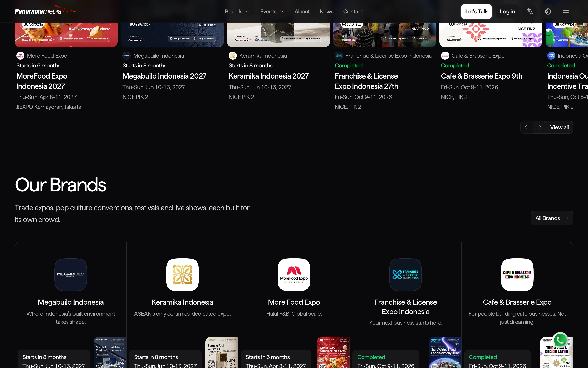Click Megabuild poster thumbnail in brand card
This screenshot has height=368, width=588.
tap(110, 352)
